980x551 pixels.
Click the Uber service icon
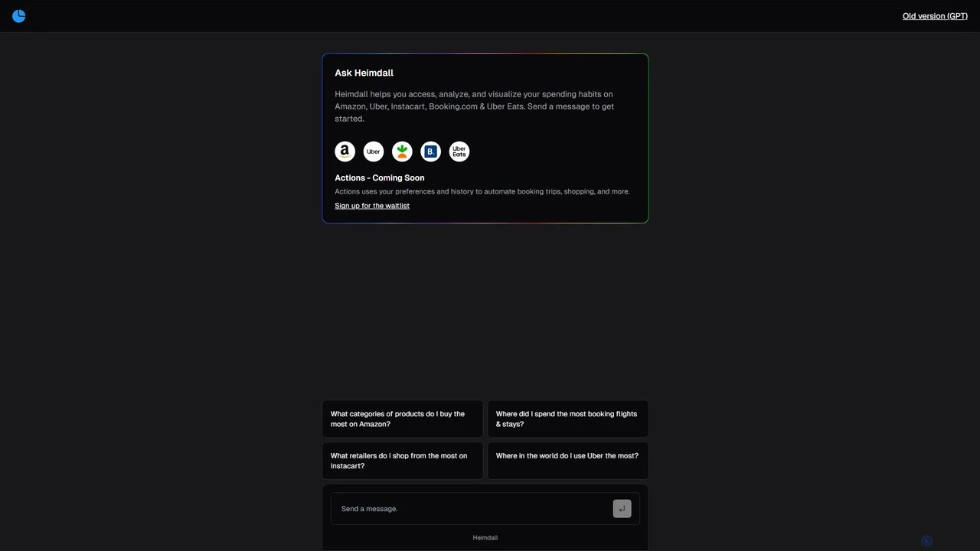(374, 152)
